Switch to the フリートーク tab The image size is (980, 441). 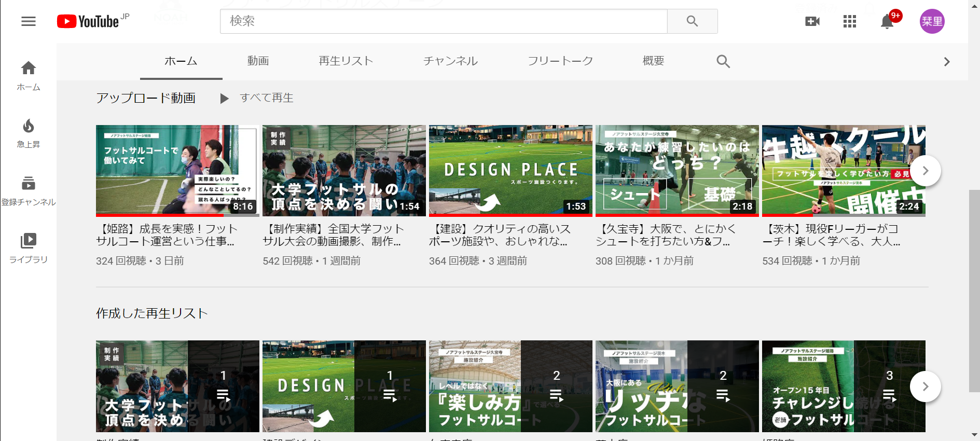[560, 61]
